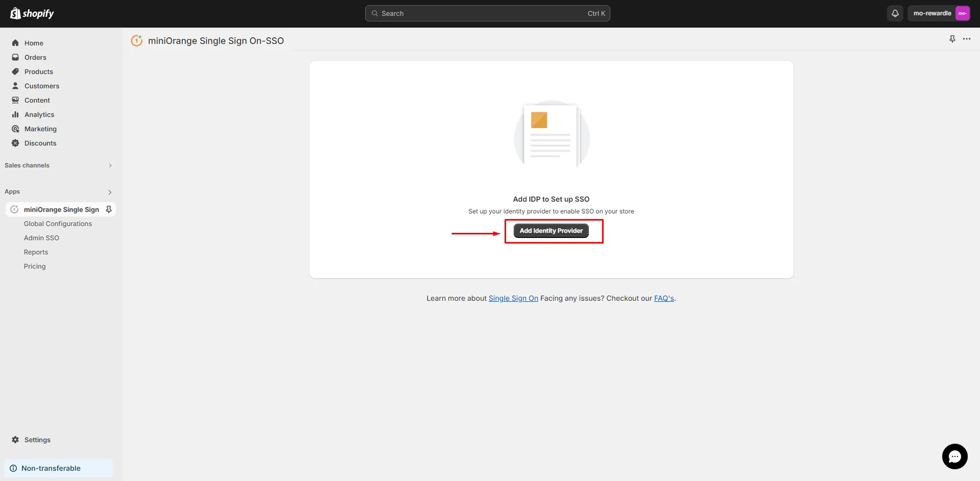
Task: Open the FAQ's link
Action: pos(663,298)
